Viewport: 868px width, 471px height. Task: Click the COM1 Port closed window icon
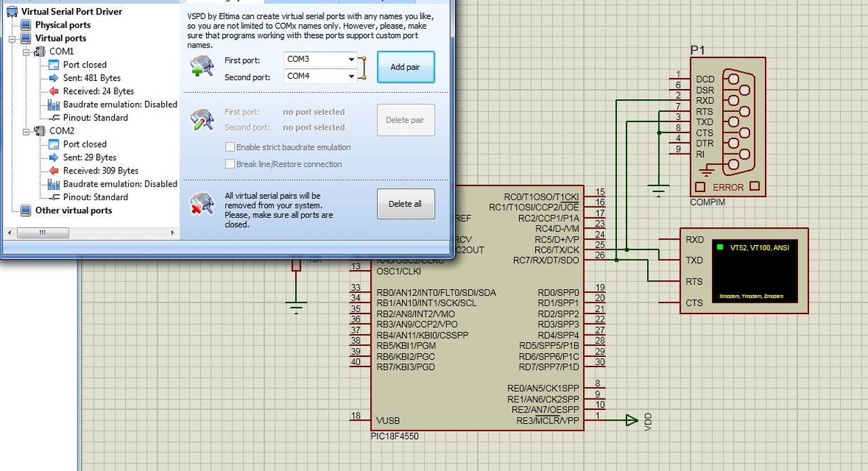(x=54, y=65)
